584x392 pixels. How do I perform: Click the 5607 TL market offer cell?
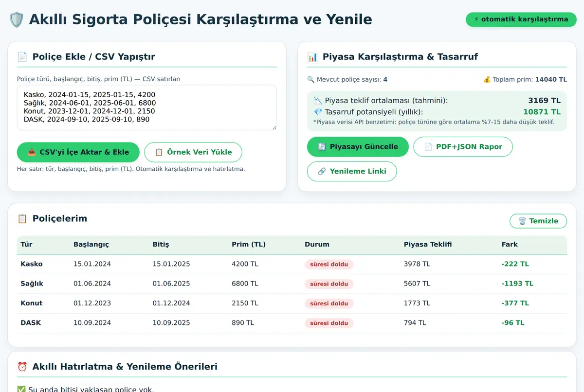[x=417, y=284]
